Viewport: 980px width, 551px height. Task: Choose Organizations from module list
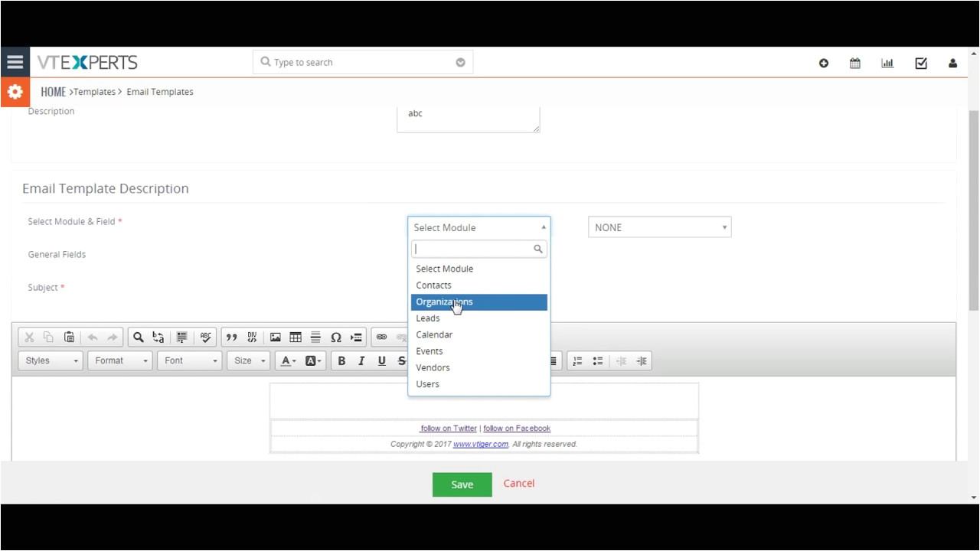click(x=479, y=302)
